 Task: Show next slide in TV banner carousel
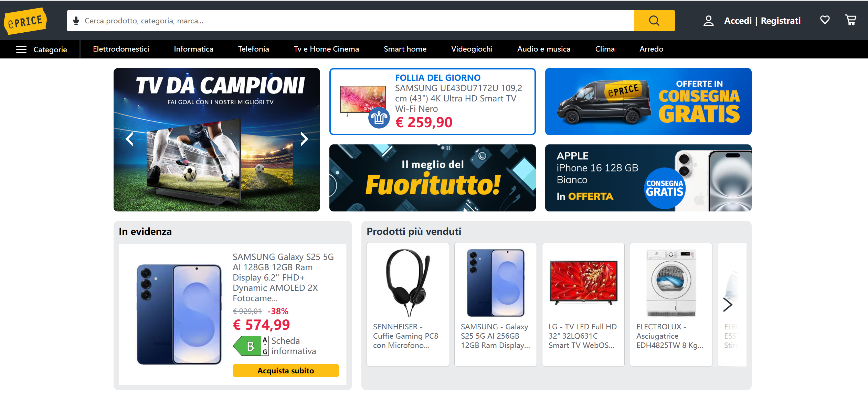[304, 139]
